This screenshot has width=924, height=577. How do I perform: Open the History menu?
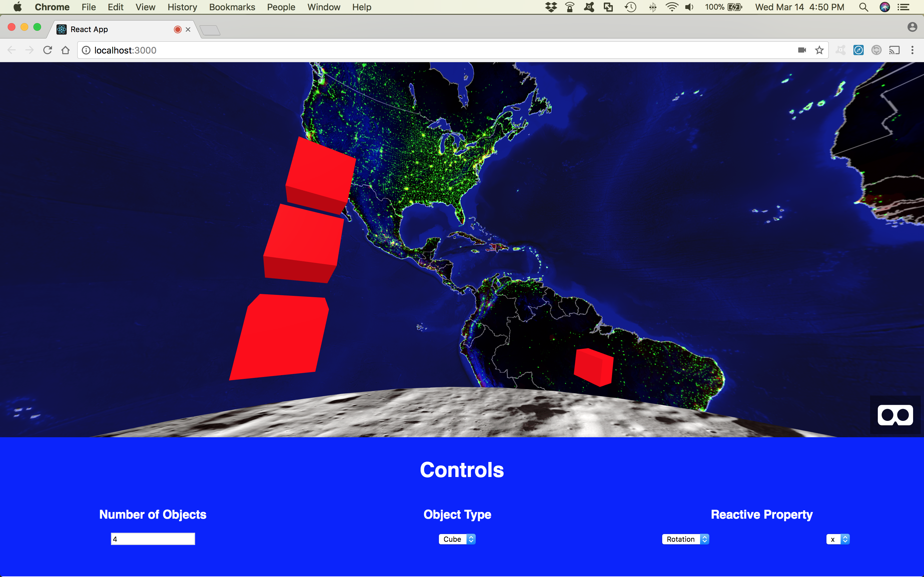click(182, 7)
